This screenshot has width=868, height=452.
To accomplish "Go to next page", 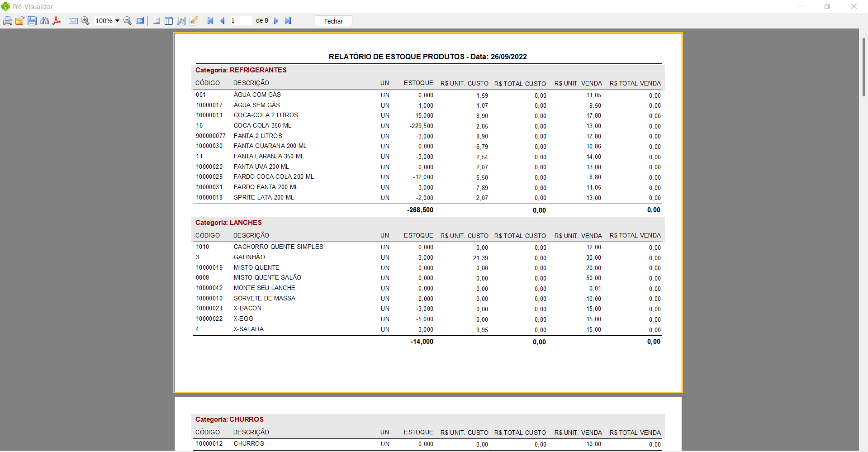I will pyautogui.click(x=276, y=21).
